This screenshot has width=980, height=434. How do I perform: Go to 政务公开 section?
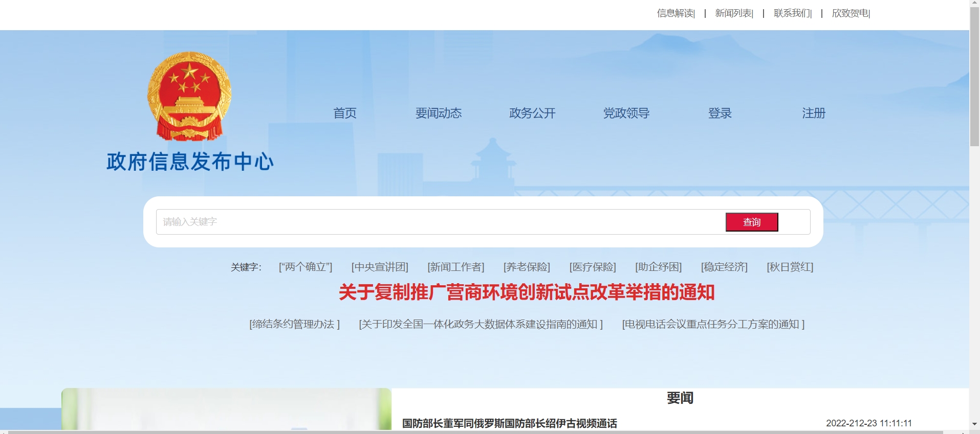tap(532, 113)
